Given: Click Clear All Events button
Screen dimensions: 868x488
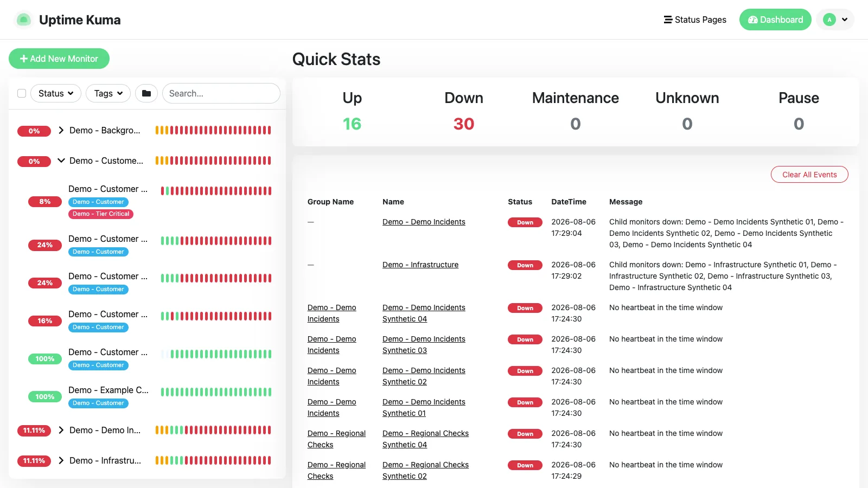Looking at the screenshot, I should click(x=809, y=175).
